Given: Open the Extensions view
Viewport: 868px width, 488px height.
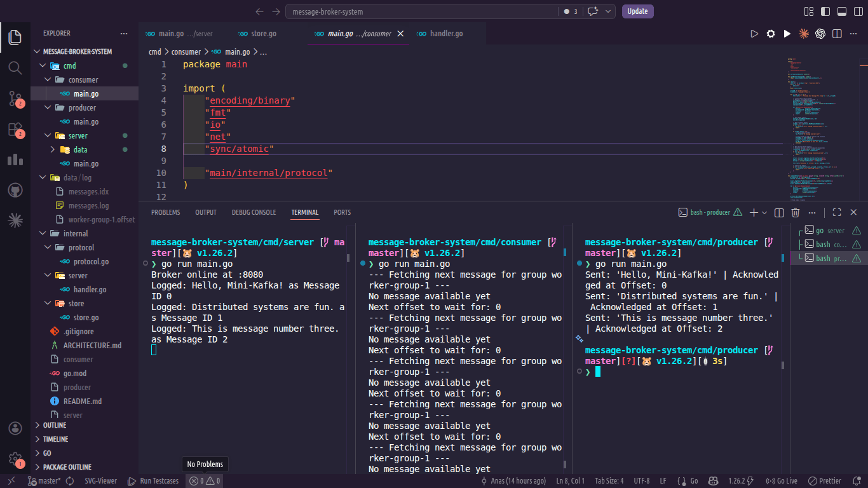Looking at the screenshot, I should [15, 129].
